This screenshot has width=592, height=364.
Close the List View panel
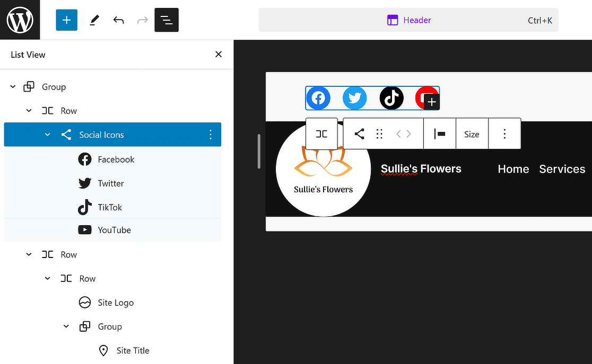click(219, 54)
